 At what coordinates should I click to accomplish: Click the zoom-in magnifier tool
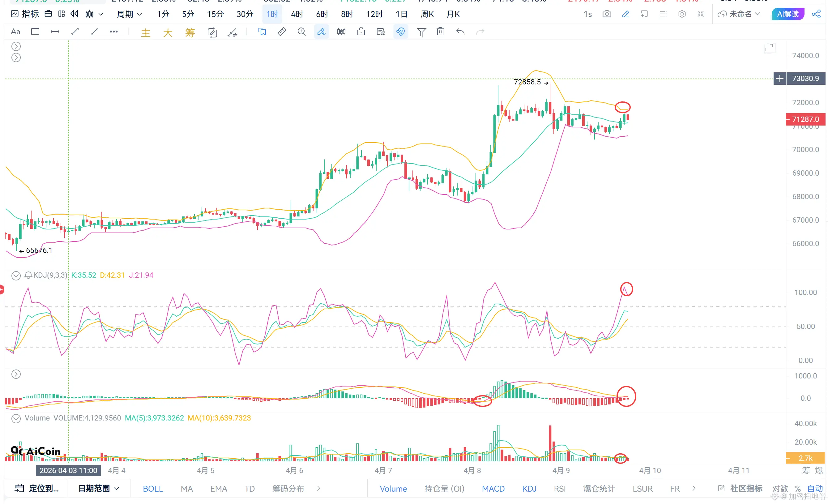pyautogui.click(x=301, y=32)
